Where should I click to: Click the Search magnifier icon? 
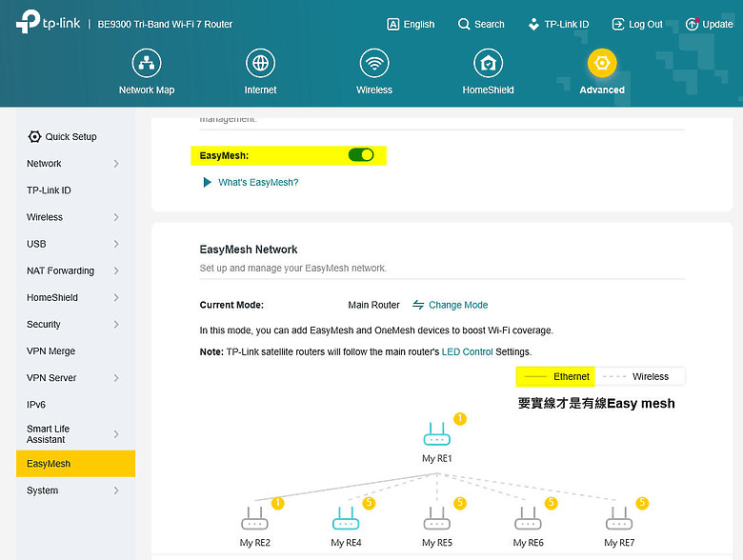[464, 24]
